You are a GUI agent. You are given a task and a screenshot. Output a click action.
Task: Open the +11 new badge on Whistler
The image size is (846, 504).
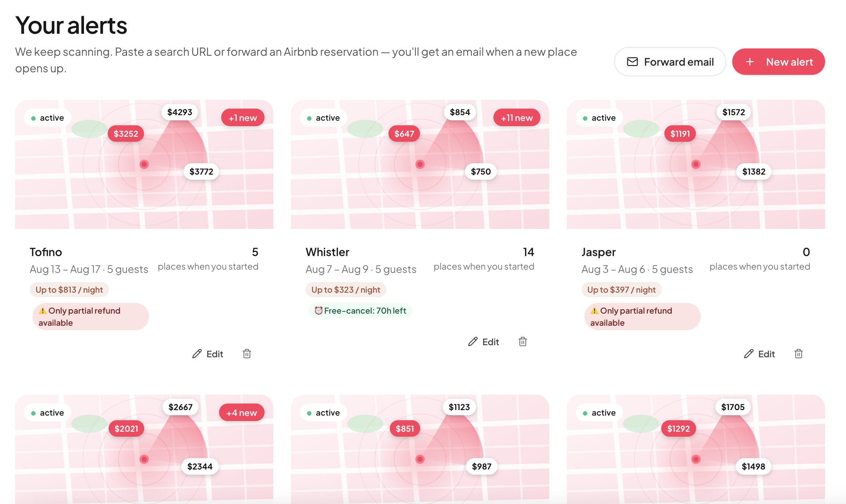coord(517,118)
